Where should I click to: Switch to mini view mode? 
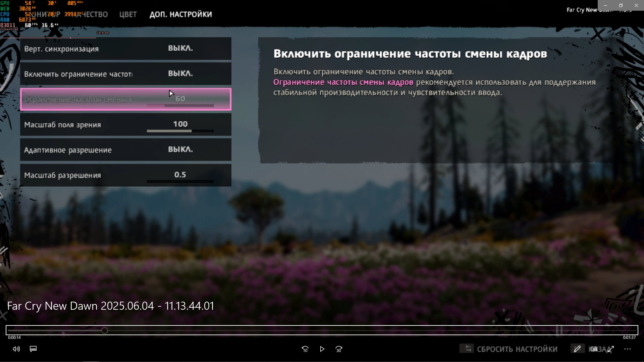tap(594, 349)
